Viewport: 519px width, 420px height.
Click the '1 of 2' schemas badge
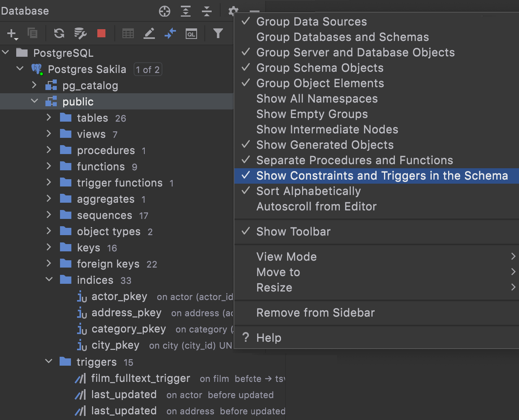pos(148,70)
